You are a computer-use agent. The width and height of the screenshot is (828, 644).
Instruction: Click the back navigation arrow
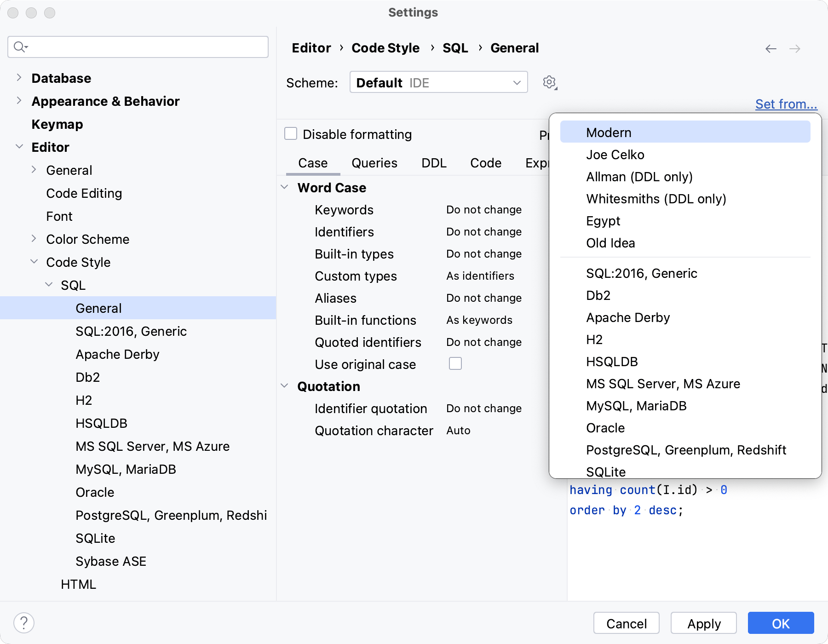(x=771, y=49)
